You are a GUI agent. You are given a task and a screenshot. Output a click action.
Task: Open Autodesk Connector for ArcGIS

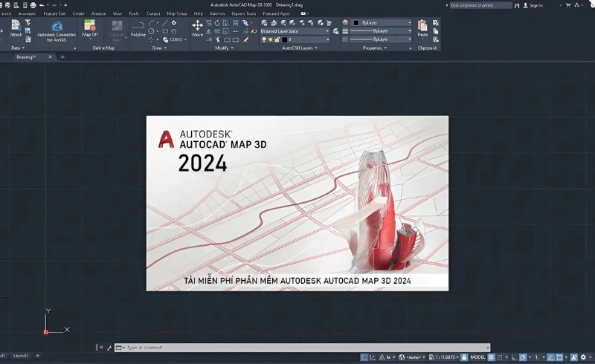click(x=57, y=31)
